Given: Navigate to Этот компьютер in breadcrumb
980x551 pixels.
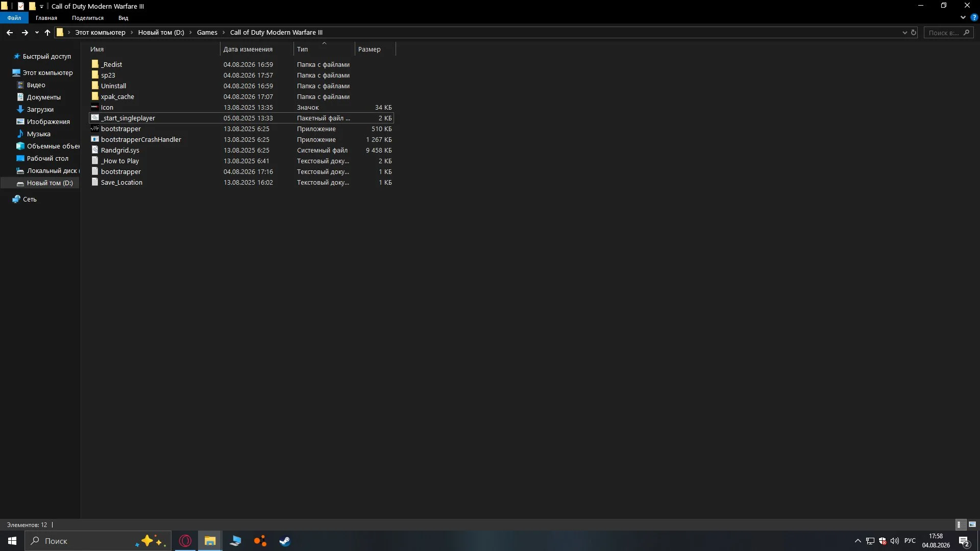Looking at the screenshot, I should click(x=100, y=32).
